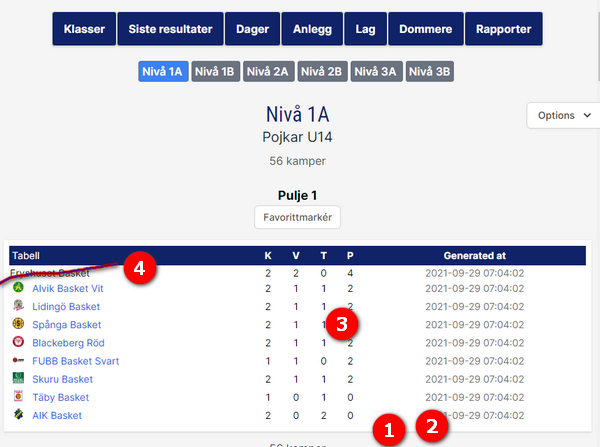This screenshot has height=447, width=600.
Task: Open Täby Basket team link
Action: [60, 398]
